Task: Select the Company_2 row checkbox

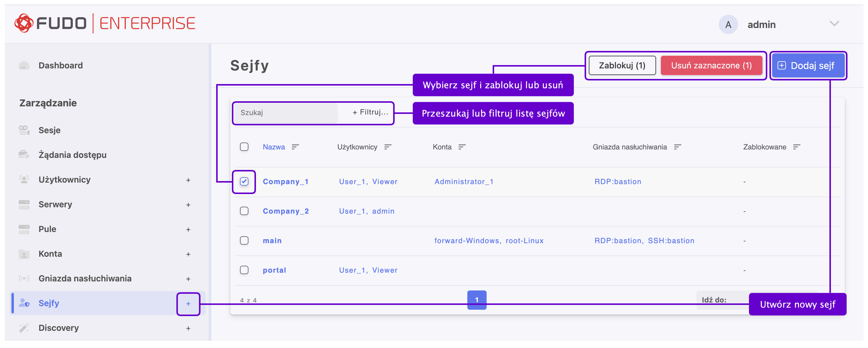Action: pyautogui.click(x=244, y=211)
